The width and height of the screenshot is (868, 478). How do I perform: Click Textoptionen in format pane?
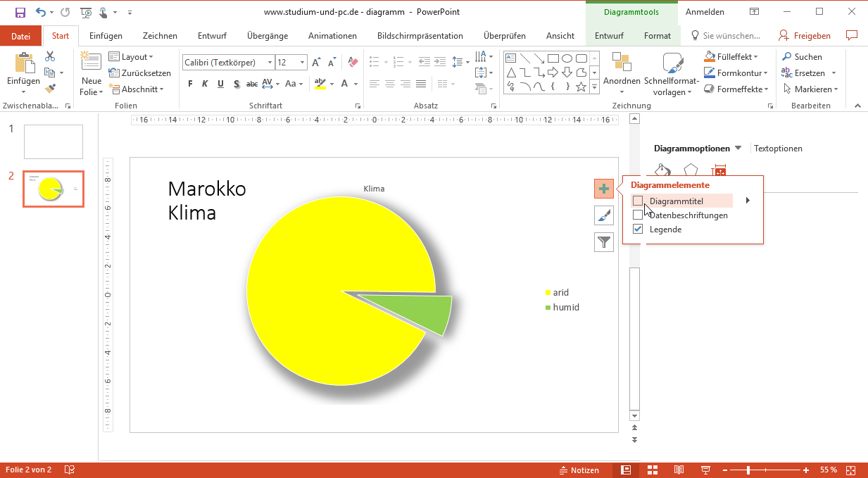click(778, 148)
